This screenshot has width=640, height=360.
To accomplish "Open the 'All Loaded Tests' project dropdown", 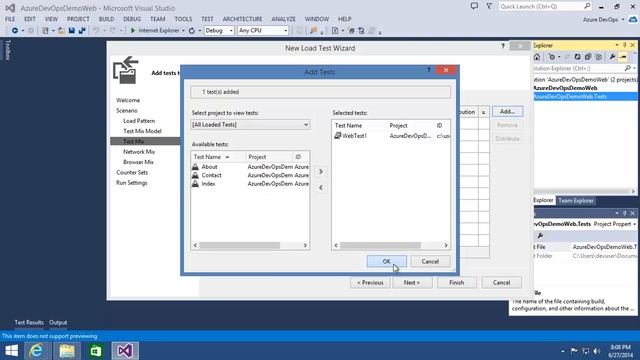I will click(x=250, y=124).
